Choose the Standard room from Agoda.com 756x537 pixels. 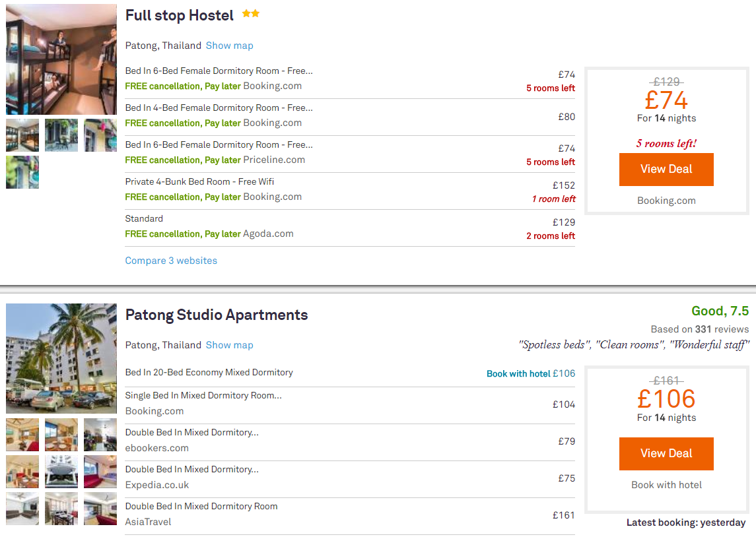(350, 228)
